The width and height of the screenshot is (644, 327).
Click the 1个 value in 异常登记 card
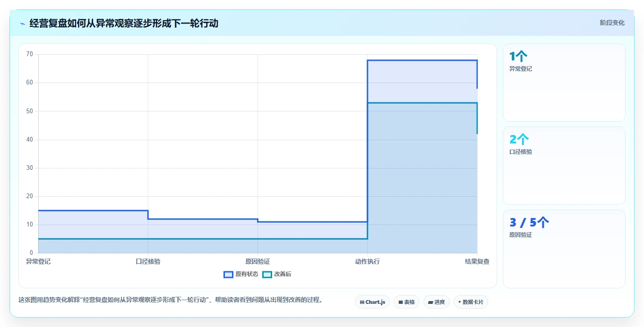pos(518,57)
